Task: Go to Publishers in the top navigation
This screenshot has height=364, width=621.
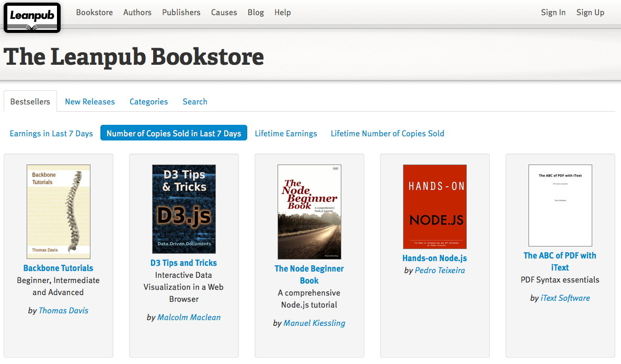Action: pyautogui.click(x=181, y=13)
